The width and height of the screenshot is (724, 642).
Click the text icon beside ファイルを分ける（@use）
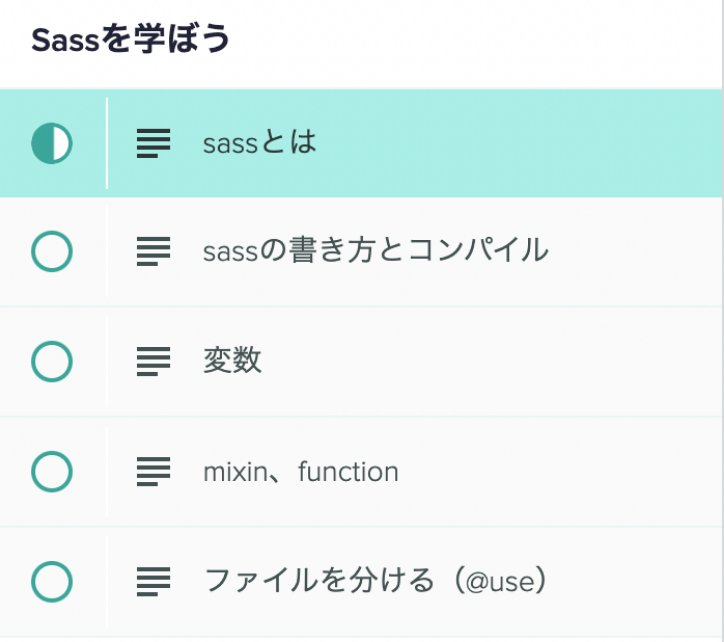coord(153,580)
